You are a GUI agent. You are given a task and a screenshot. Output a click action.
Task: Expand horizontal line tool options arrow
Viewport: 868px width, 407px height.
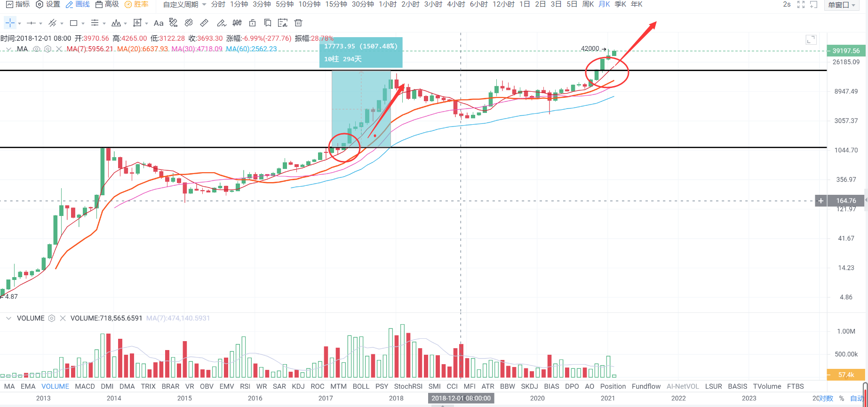[x=40, y=24]
